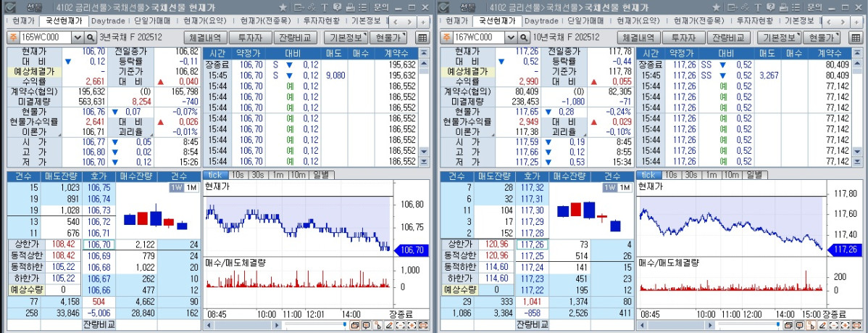Open the list menu icon in left window title bar
868x333 pixels.
[362, 7]
